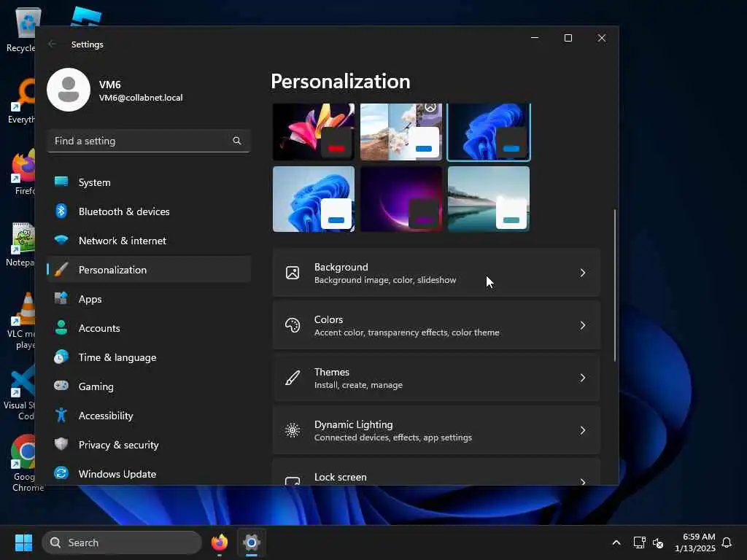Open the clock showing 6:59 AM

[695, 542]
